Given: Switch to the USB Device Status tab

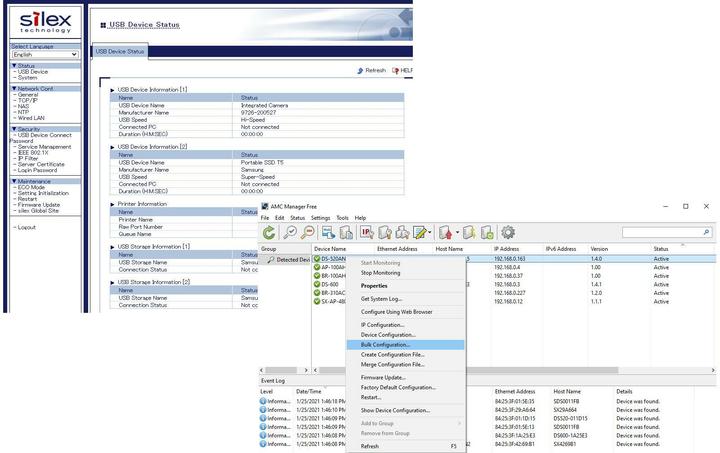Looking at the screenshot, I should [x=120, y=51].
